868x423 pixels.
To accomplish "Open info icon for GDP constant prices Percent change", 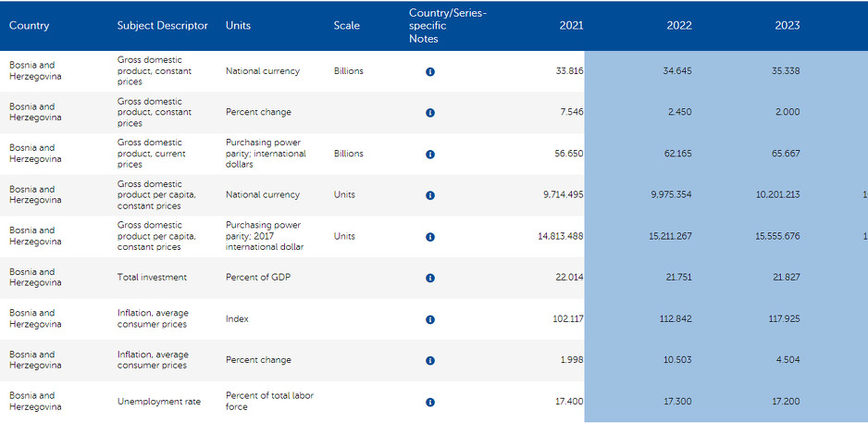I will (430, 113).
